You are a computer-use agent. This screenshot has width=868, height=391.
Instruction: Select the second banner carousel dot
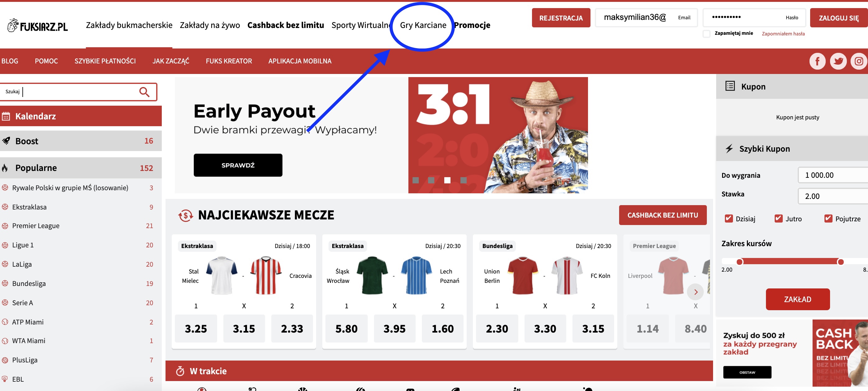pyautogui.click(x=431, y=180)
